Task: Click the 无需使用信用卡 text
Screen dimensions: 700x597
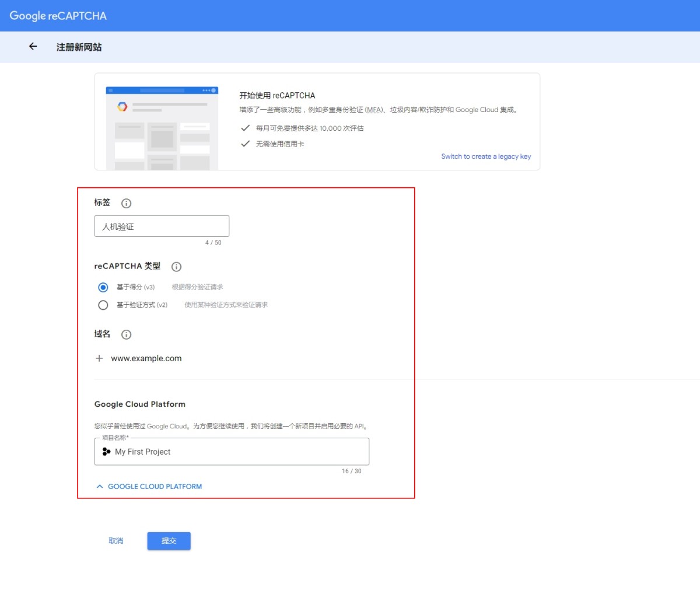Action: [280, 144]
